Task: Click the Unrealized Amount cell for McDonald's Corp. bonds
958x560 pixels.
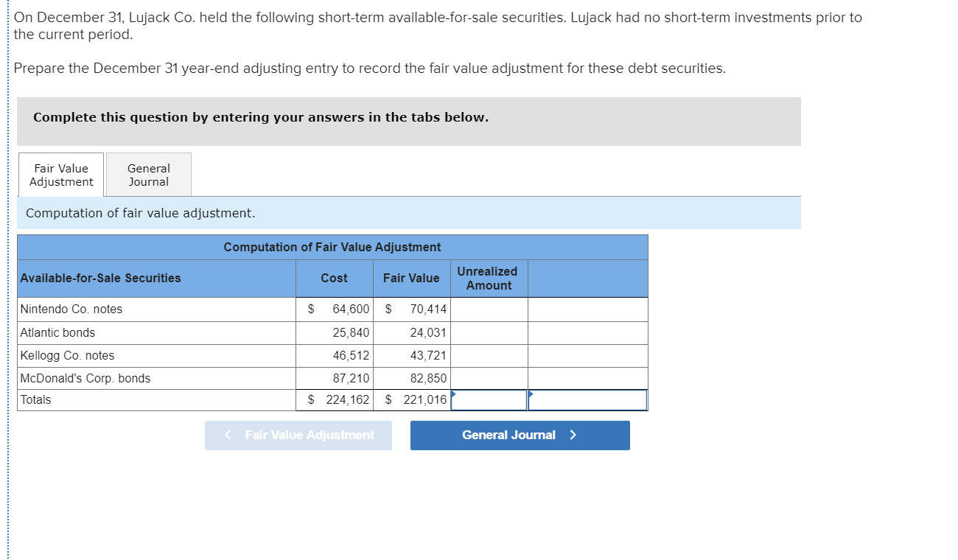Action: (x=489, y=379)
